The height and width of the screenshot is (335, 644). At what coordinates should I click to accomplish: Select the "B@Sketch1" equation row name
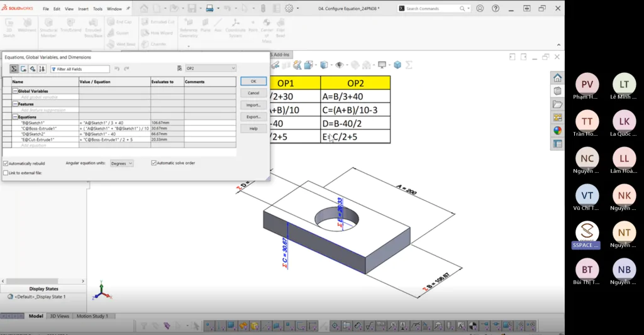(x=33, y=123)
